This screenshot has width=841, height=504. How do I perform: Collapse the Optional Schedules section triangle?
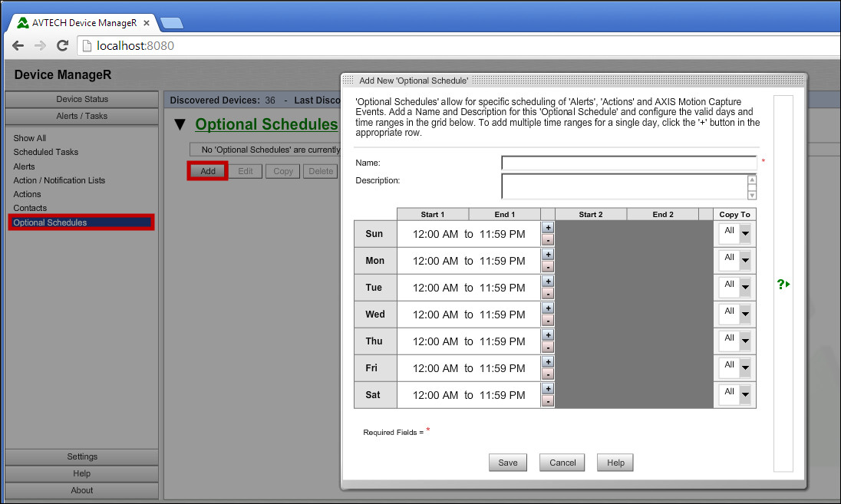pyautogui.click(x=180, y=125)
